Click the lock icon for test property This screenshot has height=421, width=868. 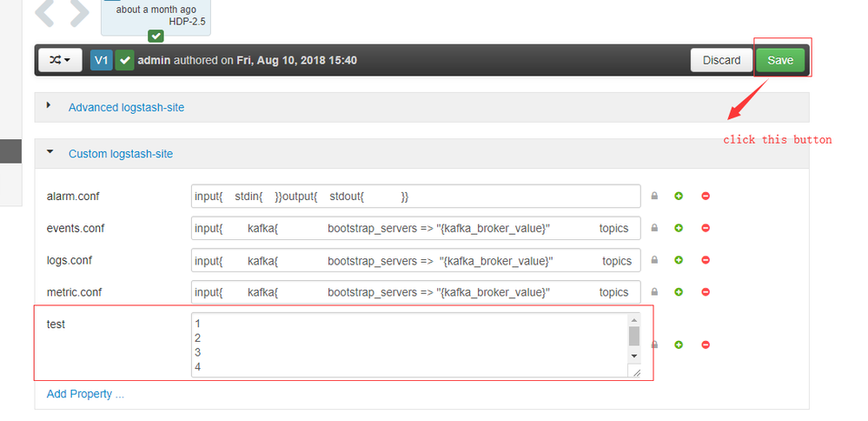654,344
